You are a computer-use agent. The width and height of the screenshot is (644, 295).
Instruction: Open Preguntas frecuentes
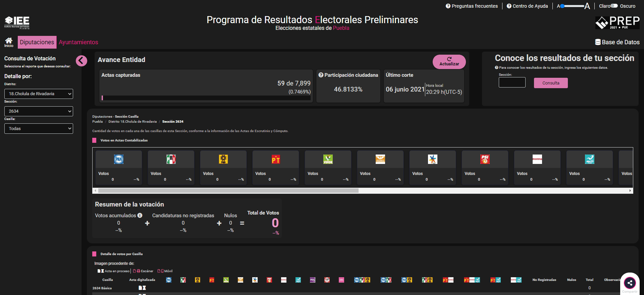pyautogui.click(x=472, y=6)
